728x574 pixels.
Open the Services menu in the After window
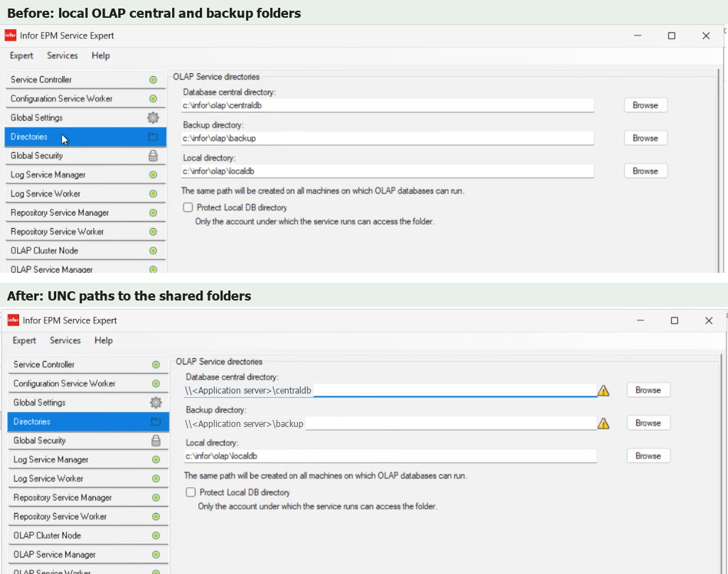tap(65, 340)
